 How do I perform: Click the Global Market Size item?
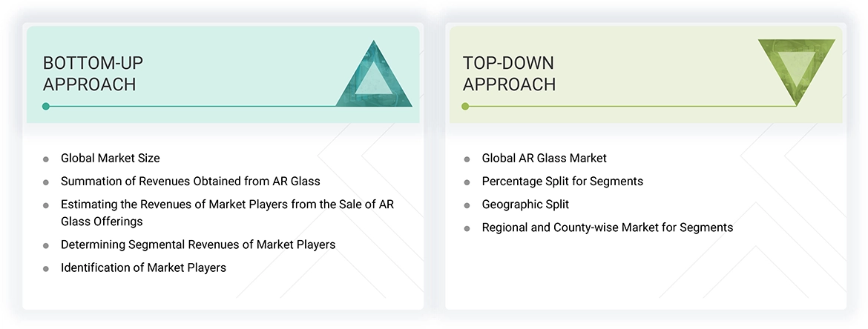coord(111,158)
